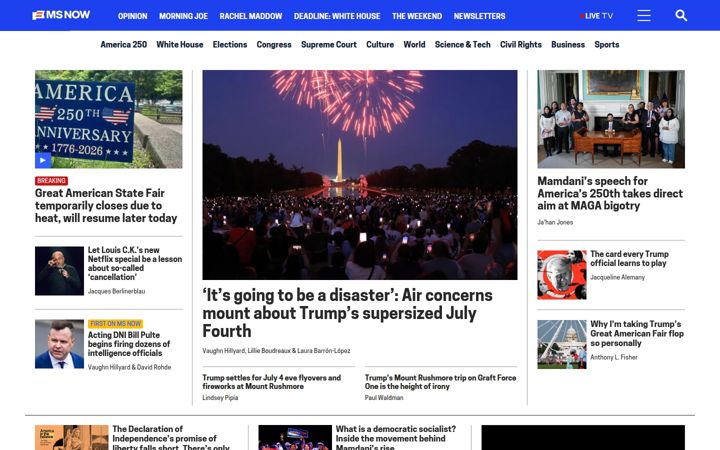Open Civil Rights topic
The height and width of the screenshot is (450, 720).
(x=521, y=45)
